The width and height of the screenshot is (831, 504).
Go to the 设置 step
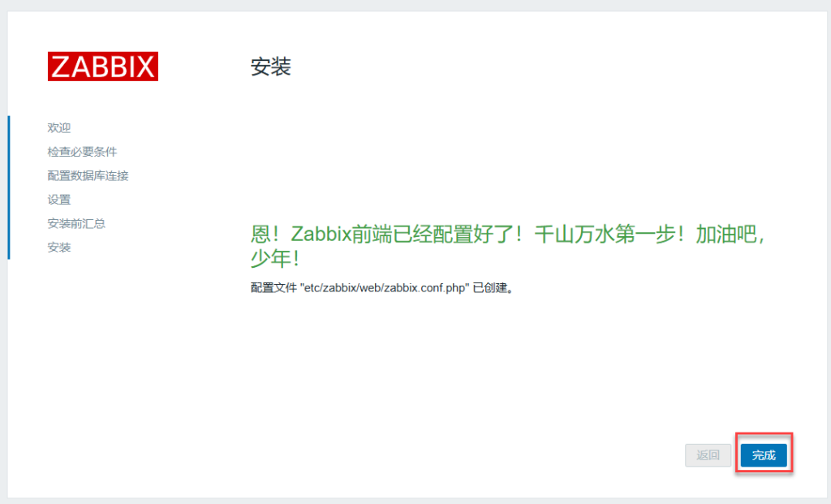coord(58,200)
